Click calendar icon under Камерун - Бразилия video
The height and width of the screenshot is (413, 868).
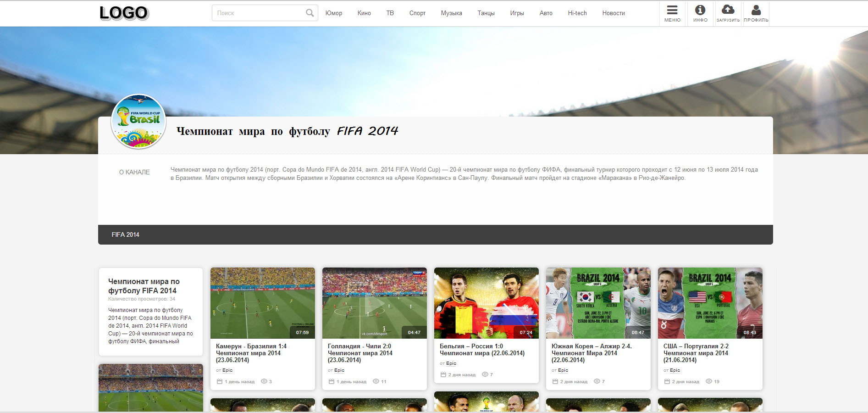tap(220, 381)
